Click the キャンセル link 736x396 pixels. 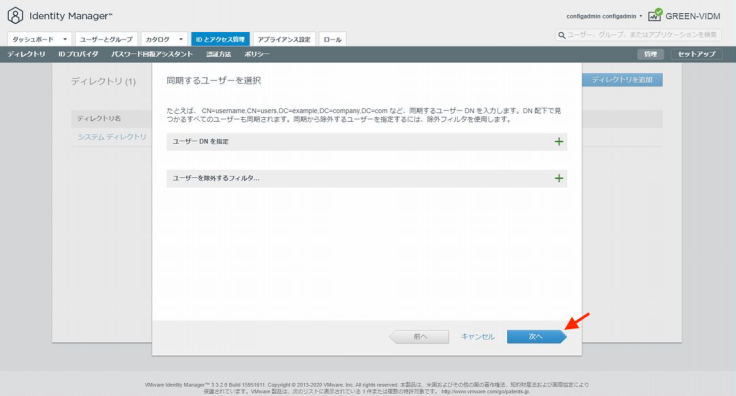(x=478, y=336)
